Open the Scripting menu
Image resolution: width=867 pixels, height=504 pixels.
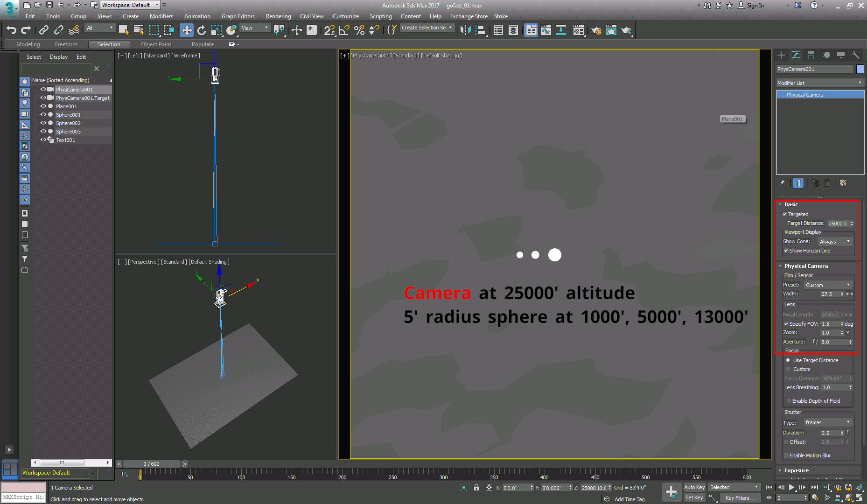point(381,16)
